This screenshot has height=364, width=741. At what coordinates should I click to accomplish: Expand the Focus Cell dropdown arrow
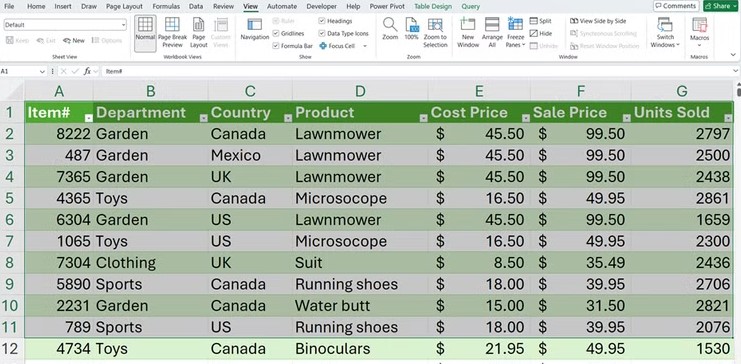click(365, 46)
